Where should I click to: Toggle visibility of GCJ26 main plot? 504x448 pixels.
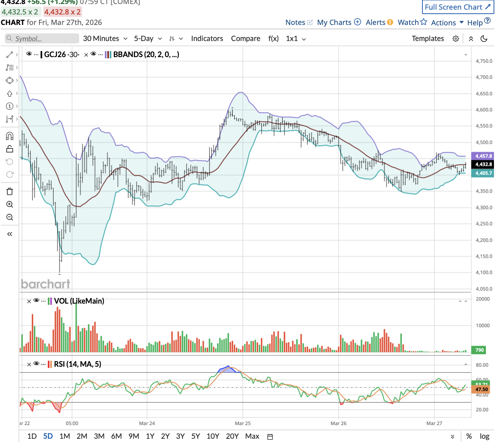click(x=29, y=54)
